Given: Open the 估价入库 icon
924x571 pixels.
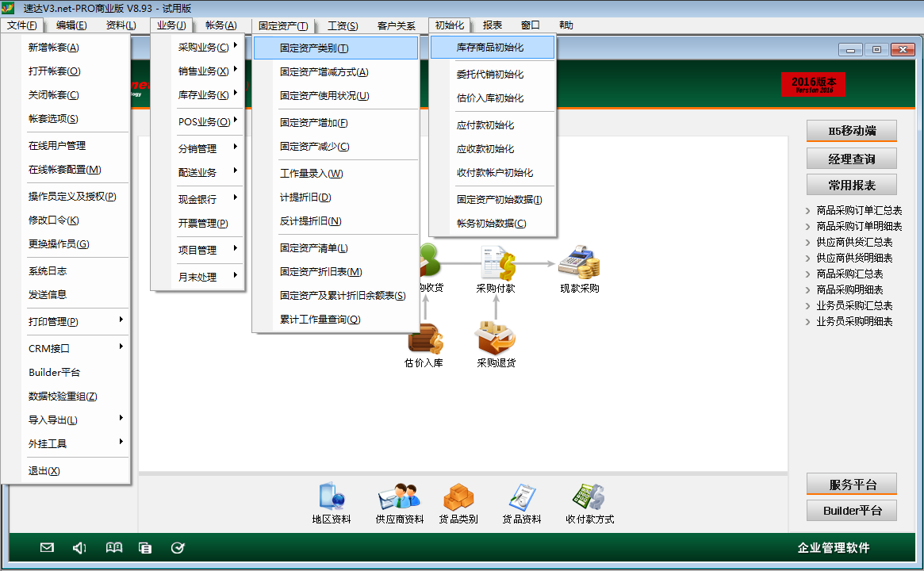Looking at the screenshot, I should (x=424, y=339).
